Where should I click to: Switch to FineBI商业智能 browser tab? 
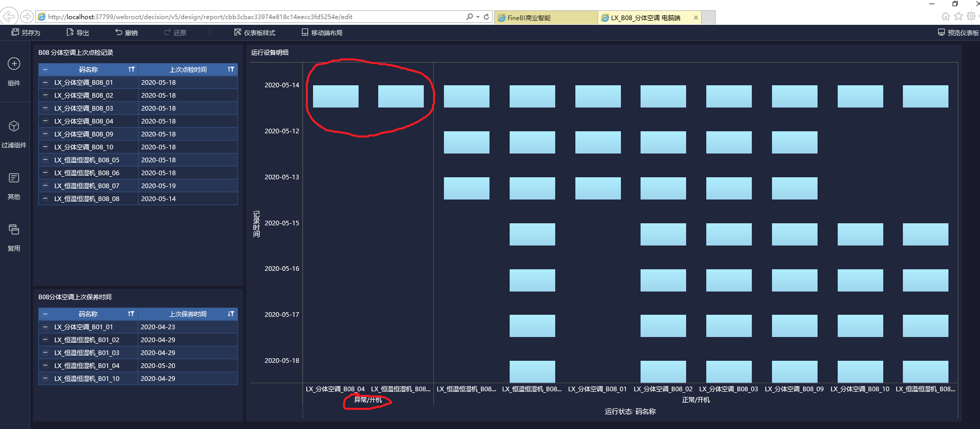[546, 18]
